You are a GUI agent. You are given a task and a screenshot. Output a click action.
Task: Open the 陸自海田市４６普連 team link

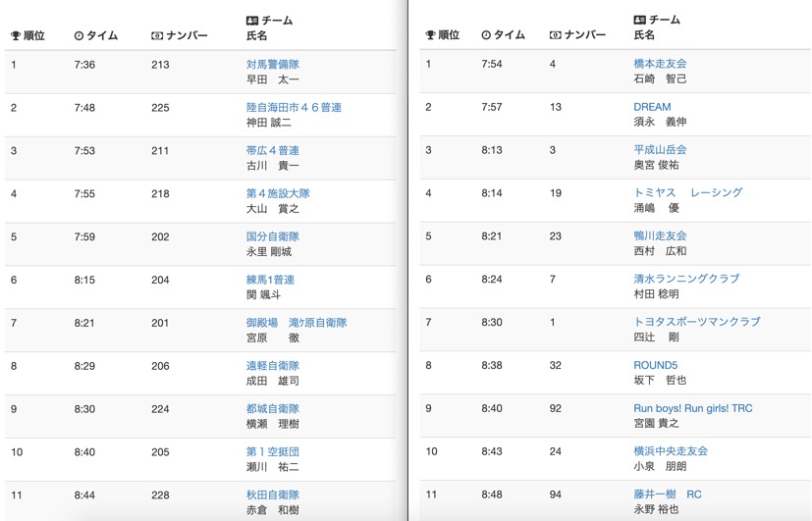(294, 108)
